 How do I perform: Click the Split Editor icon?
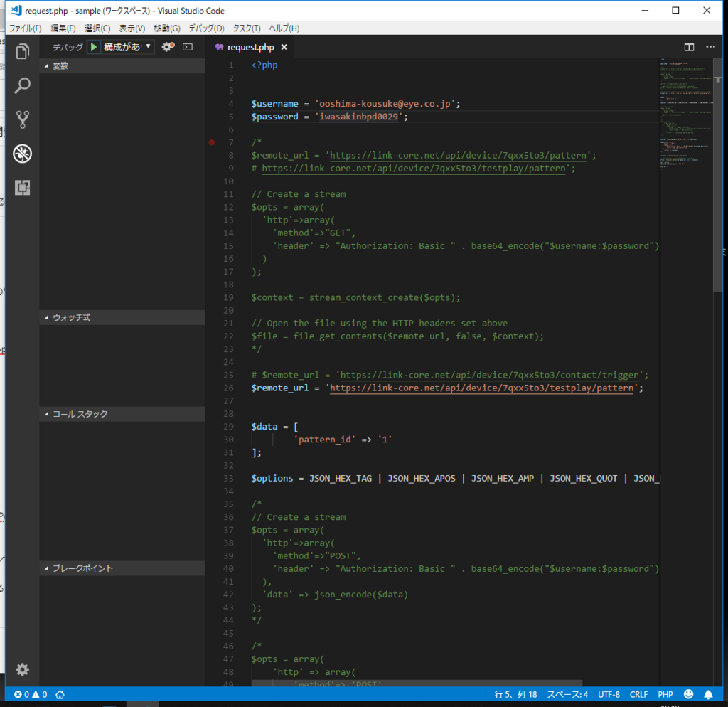pos(689,47)
